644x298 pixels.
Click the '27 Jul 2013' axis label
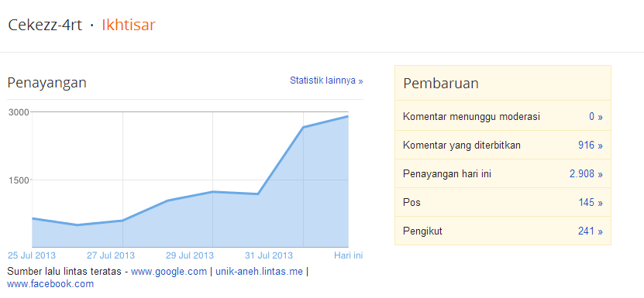coord(111,255)
